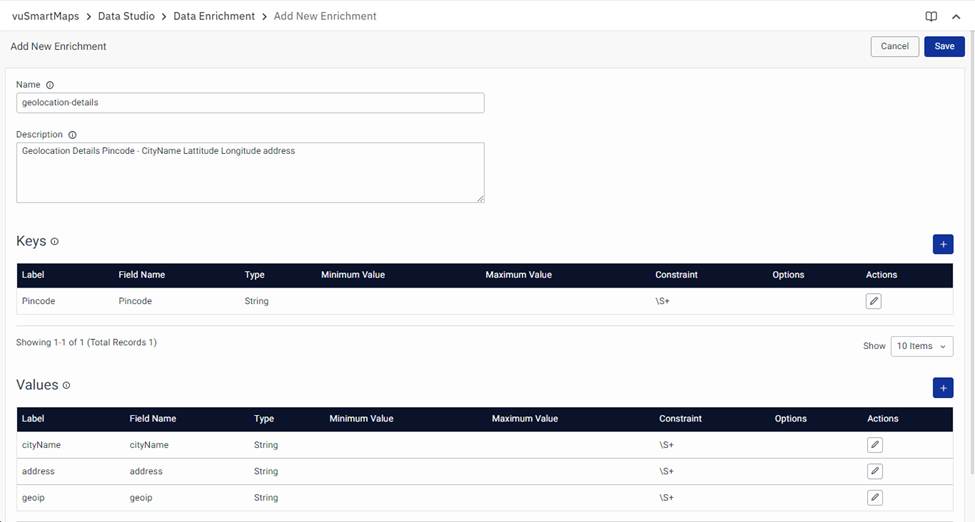Edit the cityName value row
Image resolution: width=975 pixels, height=522 pixels.
(x=874, y=445)
